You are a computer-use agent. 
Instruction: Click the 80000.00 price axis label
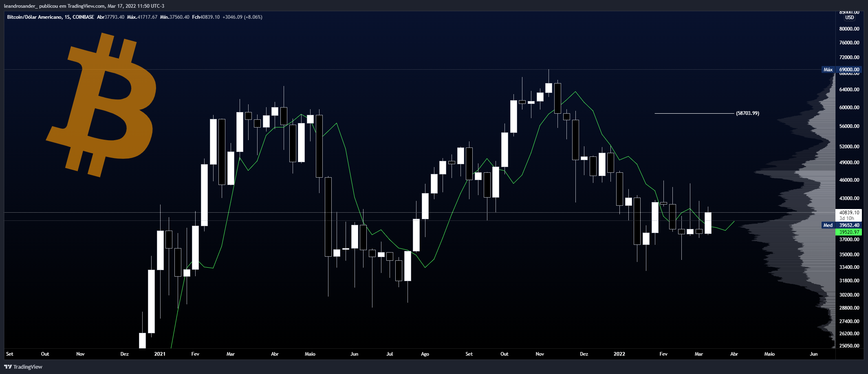pyautogui.click(x=849, y=29)
